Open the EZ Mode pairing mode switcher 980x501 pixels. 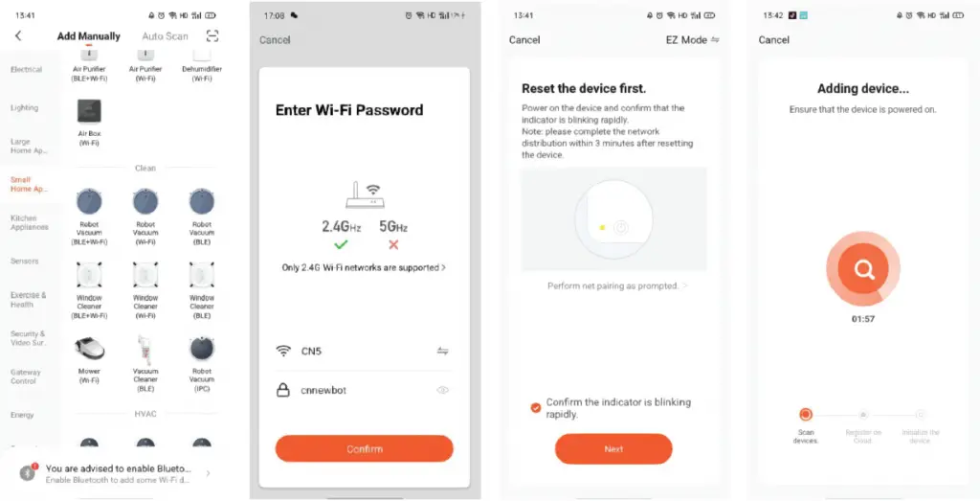pos(693,39)
